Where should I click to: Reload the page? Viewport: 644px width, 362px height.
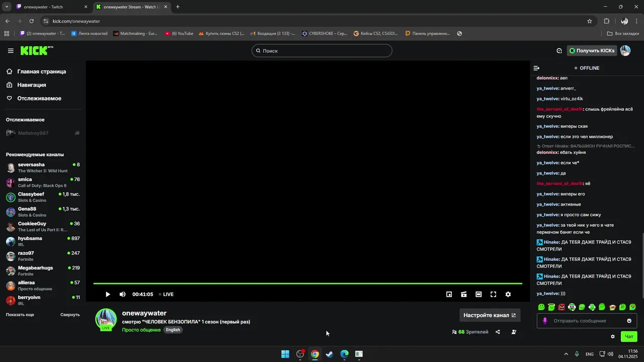point(31,21)
